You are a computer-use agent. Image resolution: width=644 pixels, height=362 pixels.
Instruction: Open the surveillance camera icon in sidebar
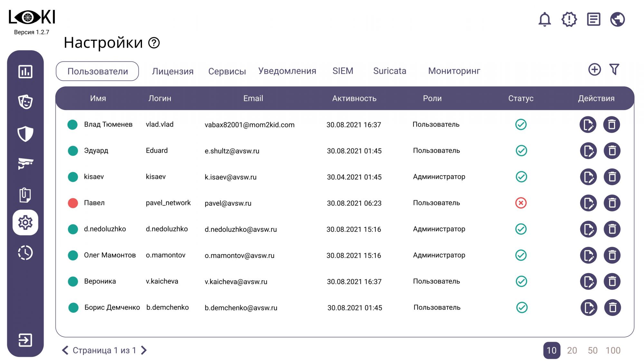click(x=25, y=163)
